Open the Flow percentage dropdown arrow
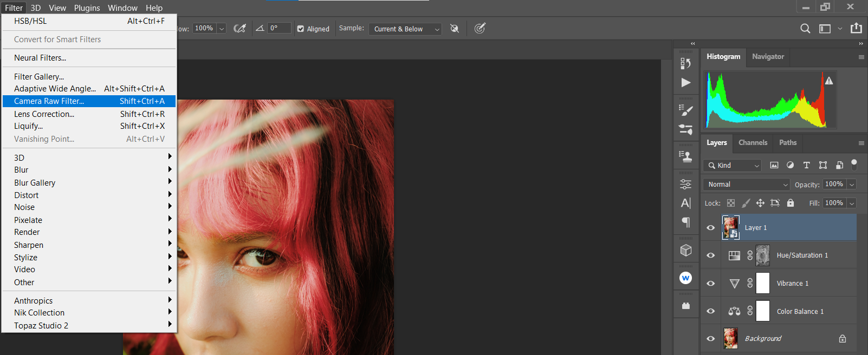The width and height of the screenshot is (868, 355). point(222,29)
